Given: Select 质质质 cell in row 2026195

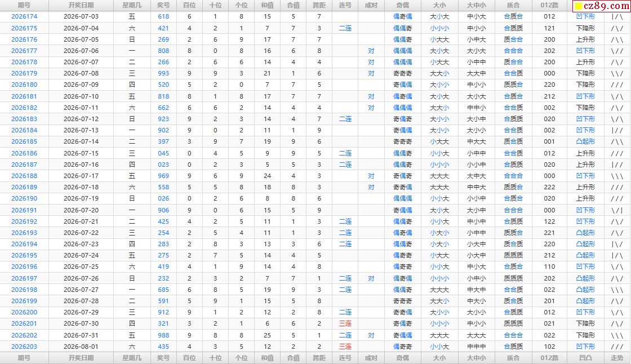Looking at the screenshot, I should click(x=513, y=255).
